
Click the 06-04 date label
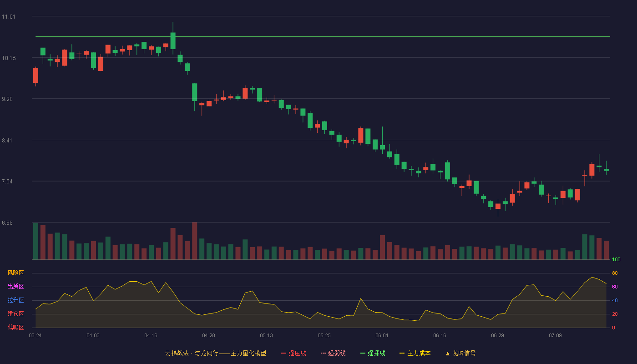382,335
